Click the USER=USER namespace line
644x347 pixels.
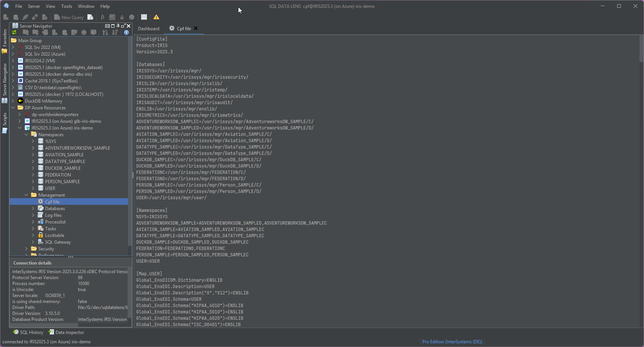coord(148,261)
